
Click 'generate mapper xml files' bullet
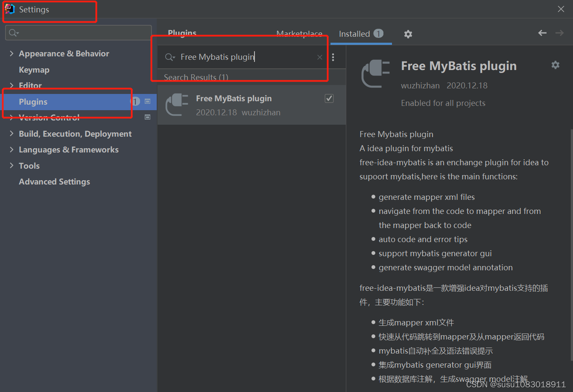(427, 197)
